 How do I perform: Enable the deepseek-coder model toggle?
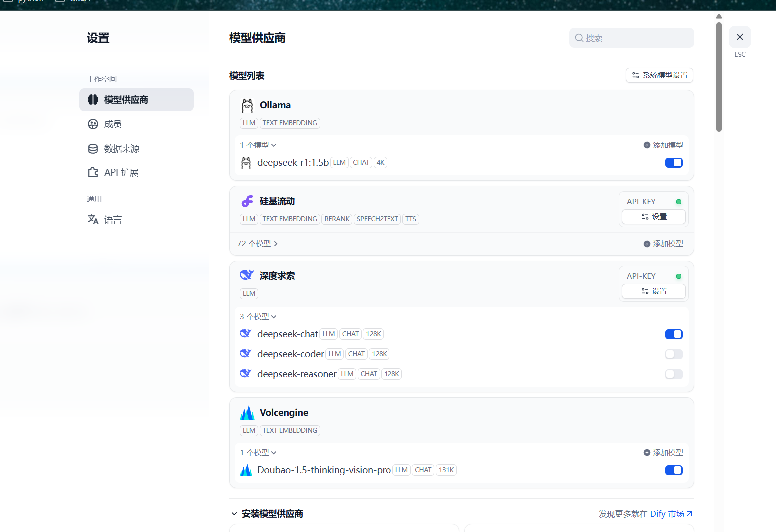coord(674,354)
